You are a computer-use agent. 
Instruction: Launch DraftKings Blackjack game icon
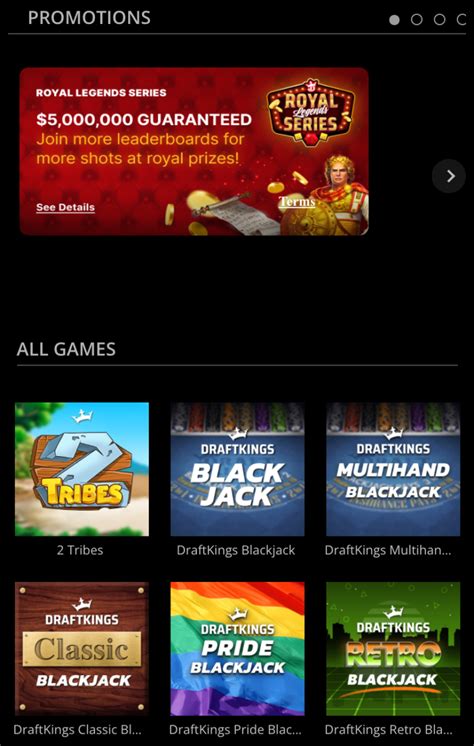point(237,469)
